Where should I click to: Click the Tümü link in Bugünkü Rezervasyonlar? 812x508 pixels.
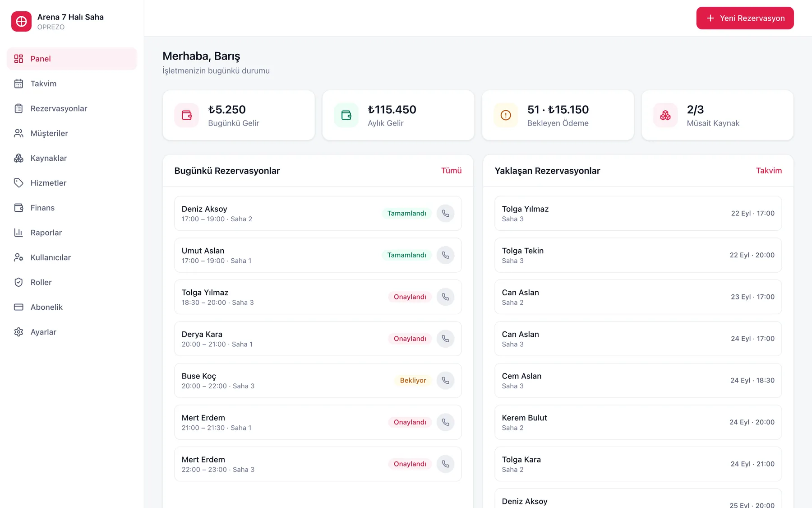point(451,171)
